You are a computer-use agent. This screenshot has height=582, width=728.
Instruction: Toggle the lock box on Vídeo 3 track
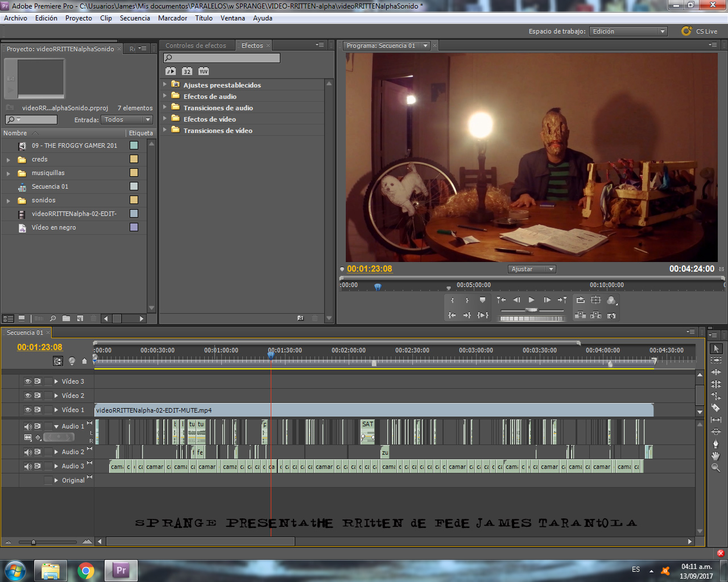48,381
